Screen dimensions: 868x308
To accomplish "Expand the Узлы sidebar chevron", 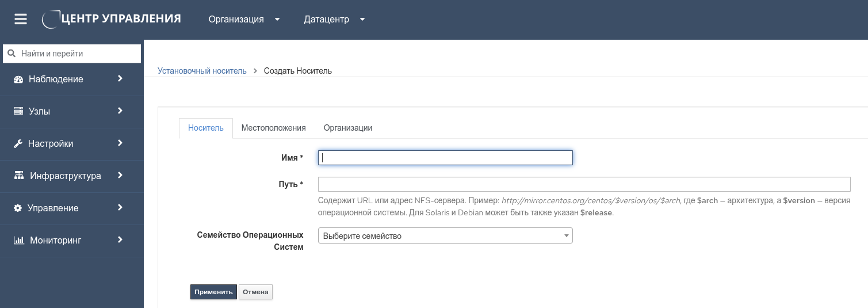I will coord(120,111).
